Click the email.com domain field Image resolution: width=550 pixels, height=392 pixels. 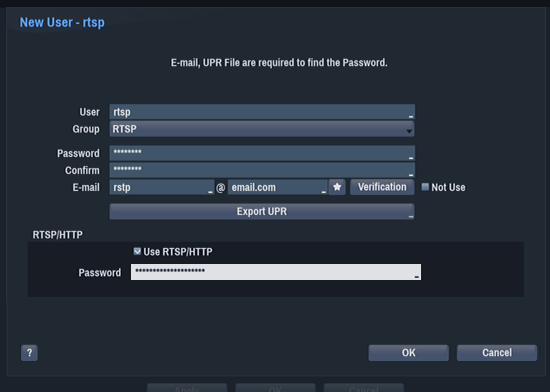tap(277, 187)
